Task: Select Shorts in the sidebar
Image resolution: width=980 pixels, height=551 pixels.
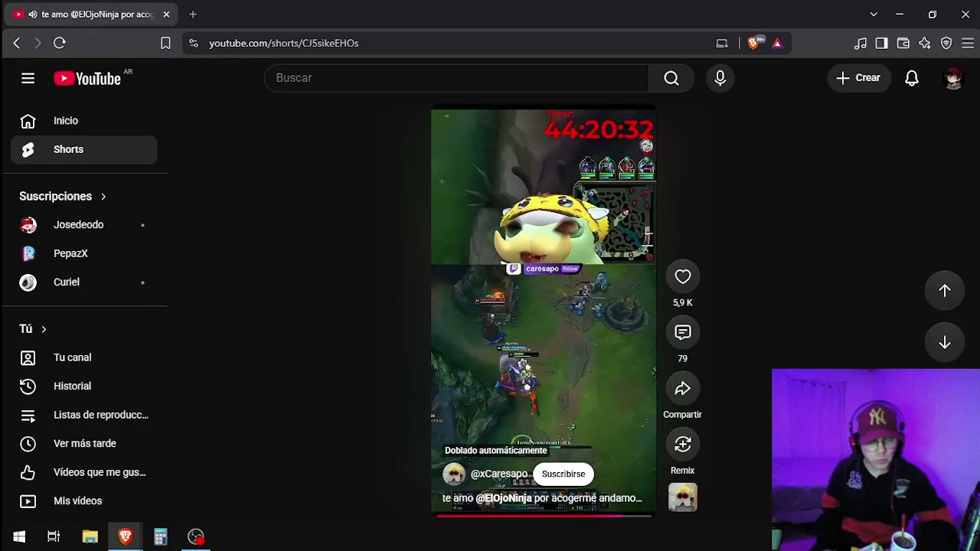Action: pos(84,150)
